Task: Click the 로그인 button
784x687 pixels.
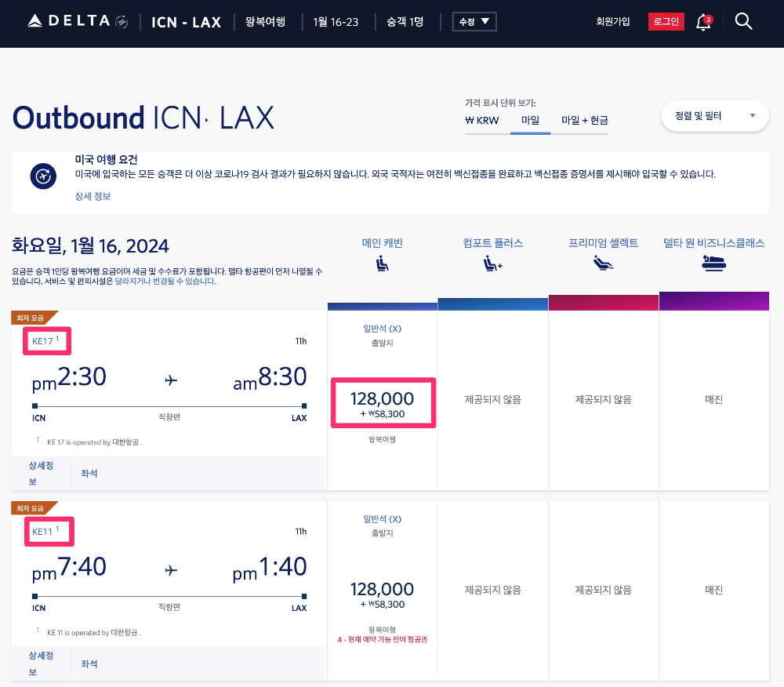Action: click(x=666, y=21)
